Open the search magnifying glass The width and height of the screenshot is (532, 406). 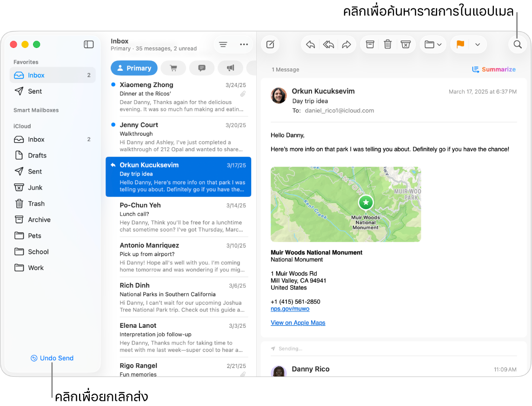click(x=517, y=45)
